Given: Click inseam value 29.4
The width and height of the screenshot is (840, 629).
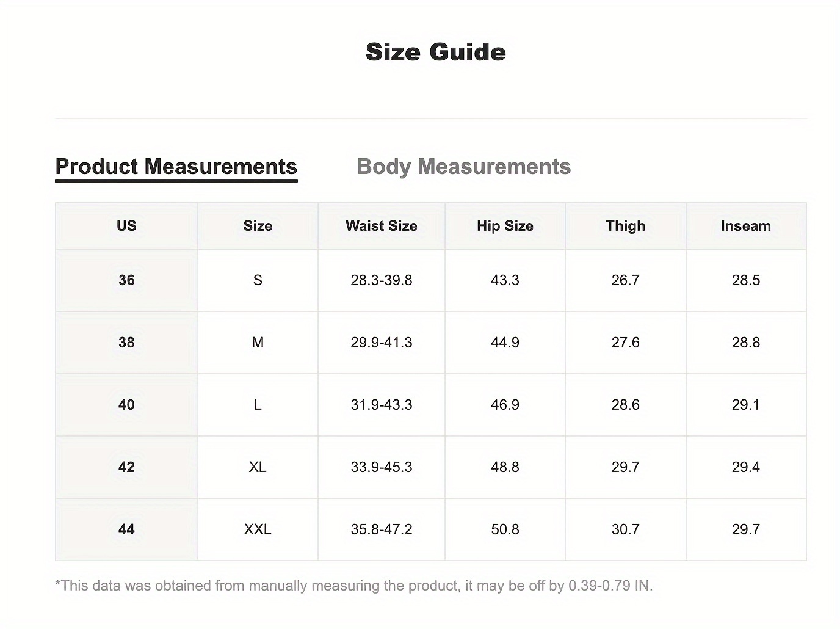Looking at the screenshot, I should click(x=746, y=467).
